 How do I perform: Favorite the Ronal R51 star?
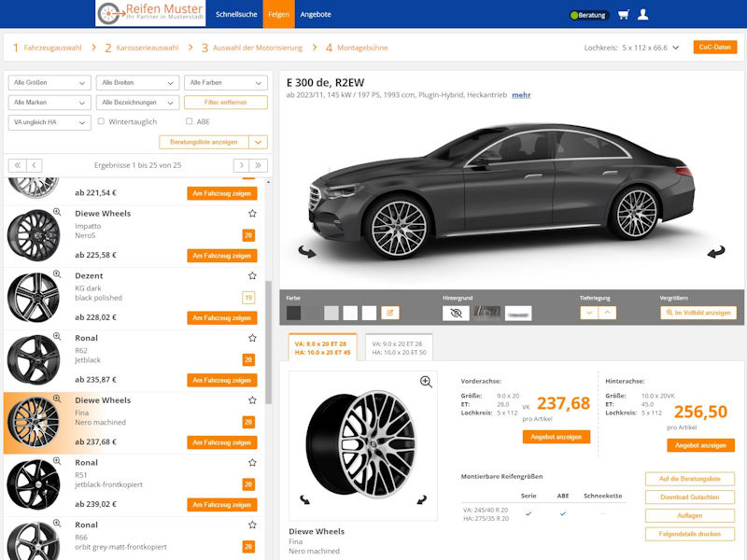coord(252,463)
